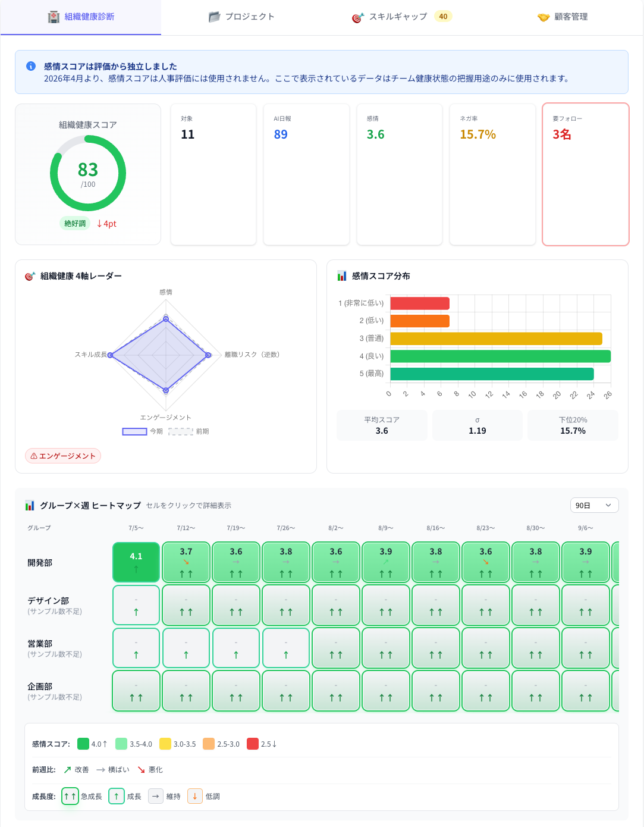This screenshot has height=827, width=644.
Task: Open the 企画部 8/30 heatmap cell
Action: 536,691
